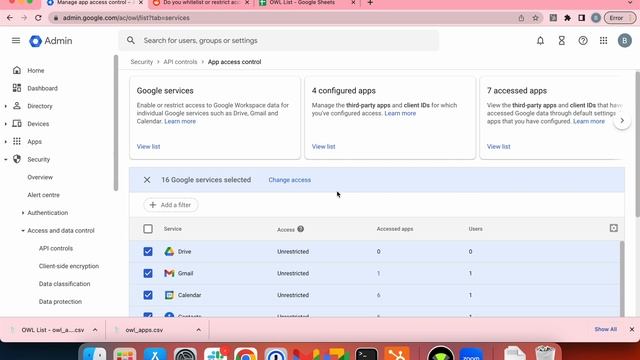
Task: Open a new browser tab
Action: click(370, 3)
